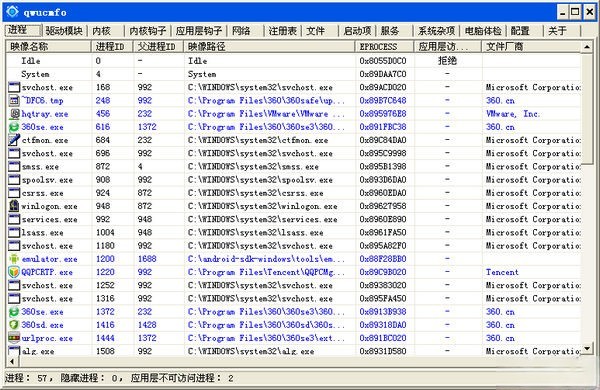The height and width of the screenshot is (390, 600).
Task: Click the lsass.exe window icon
Action: coord(14,233)
